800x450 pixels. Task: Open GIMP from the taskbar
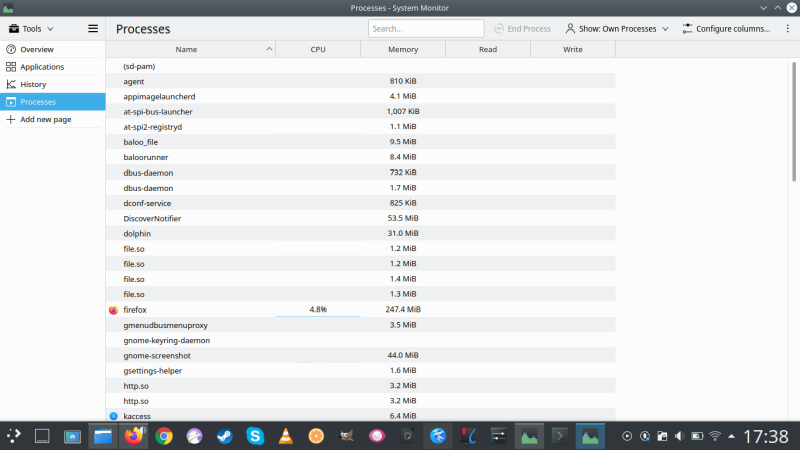346,436
